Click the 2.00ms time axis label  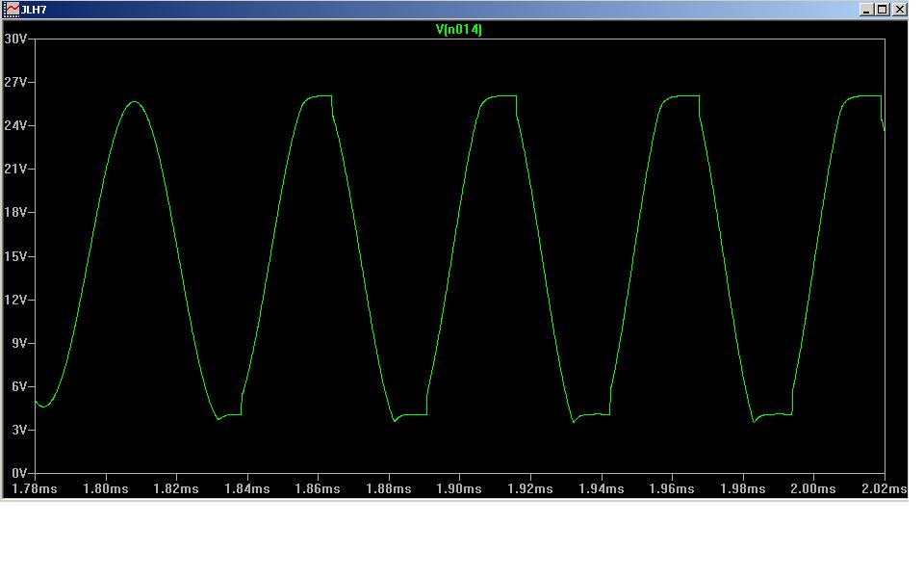coord(813,489)
